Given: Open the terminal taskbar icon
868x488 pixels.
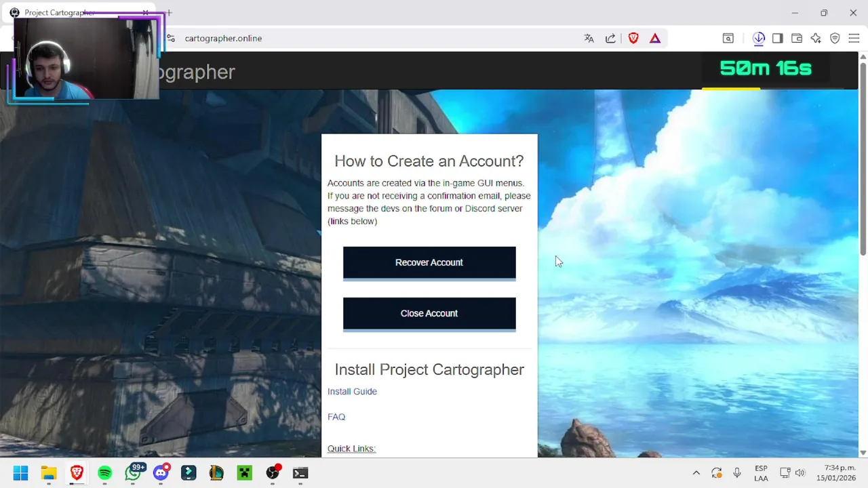Looking at the screenshot, I should tap(300, 473).
